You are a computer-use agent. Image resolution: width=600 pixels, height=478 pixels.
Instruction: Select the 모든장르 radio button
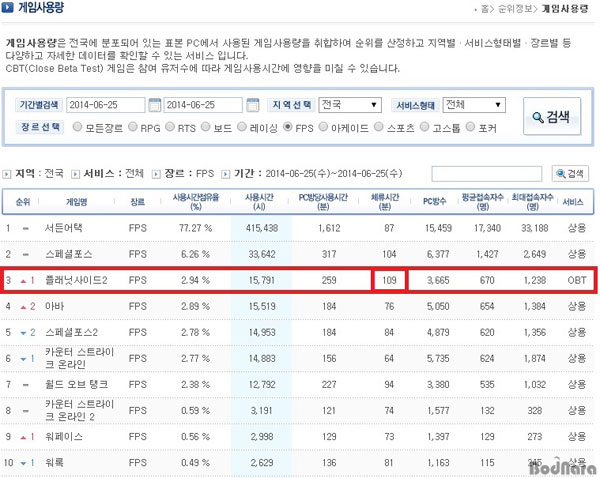click(77, 127)
